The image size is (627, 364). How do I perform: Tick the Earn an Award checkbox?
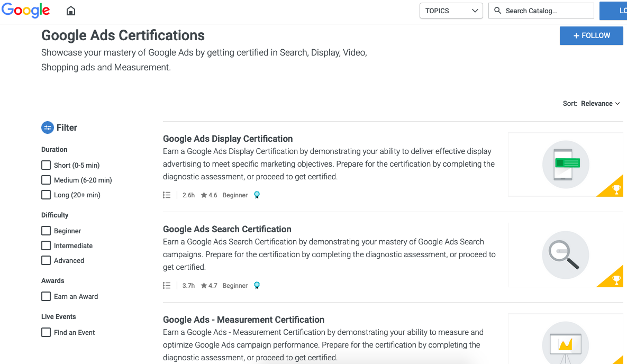tap(46, 296)
